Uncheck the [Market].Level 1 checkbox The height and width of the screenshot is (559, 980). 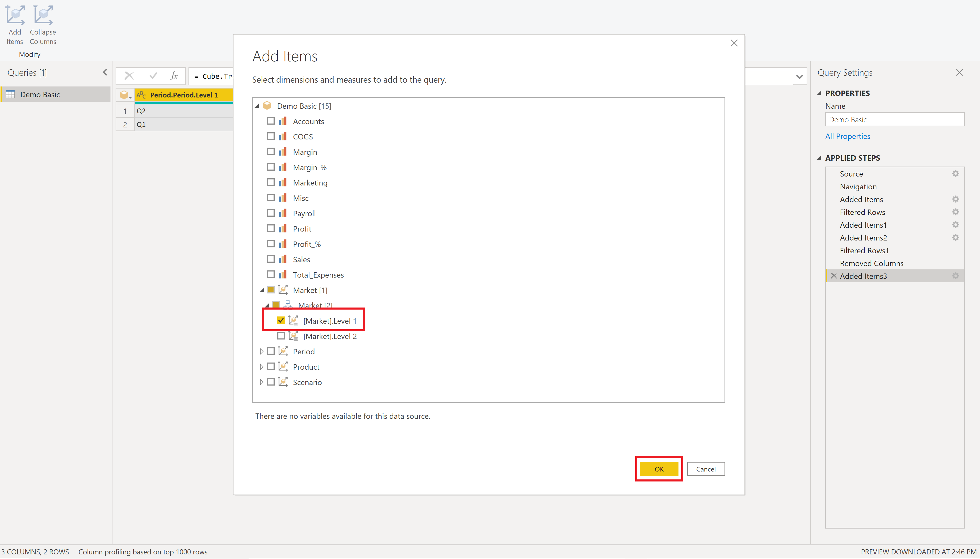pos(281,320)
